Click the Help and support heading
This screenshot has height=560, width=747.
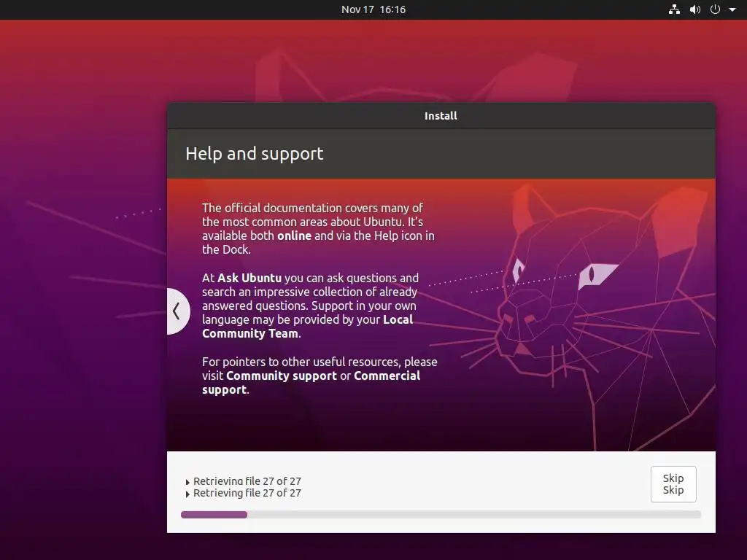254,154
